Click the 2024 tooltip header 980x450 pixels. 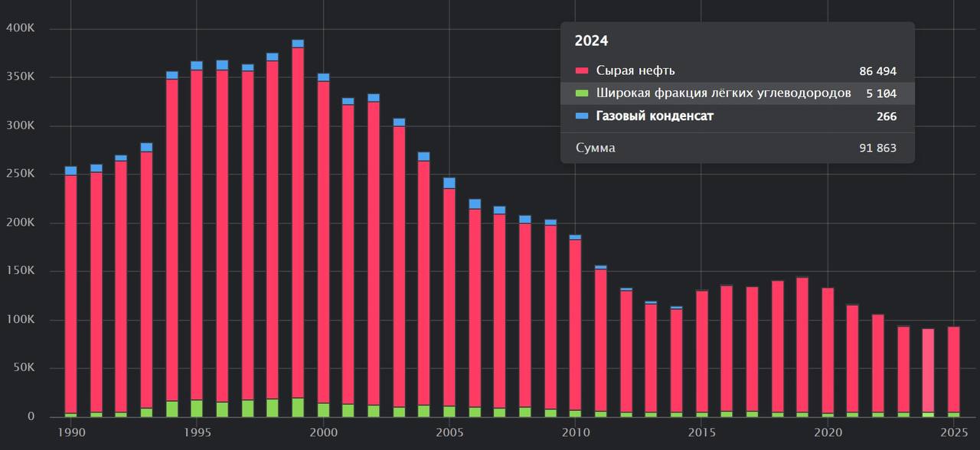(591, 41)
